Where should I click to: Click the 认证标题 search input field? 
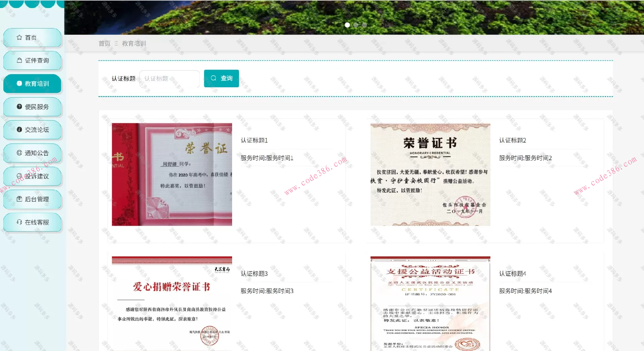(169, 79)
